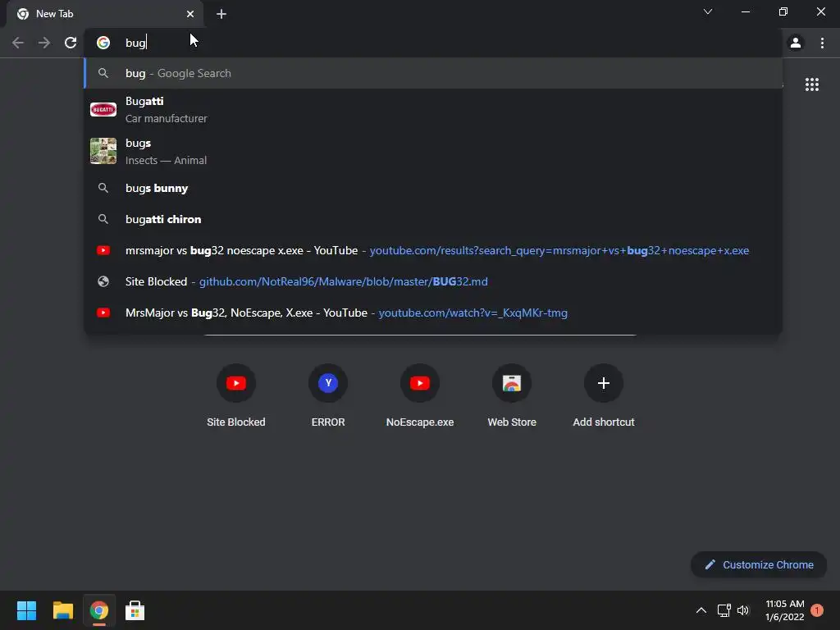Open the ERROR shortcut tile
The height and width of the screenshot is (630, 840).
click(328, 395)
